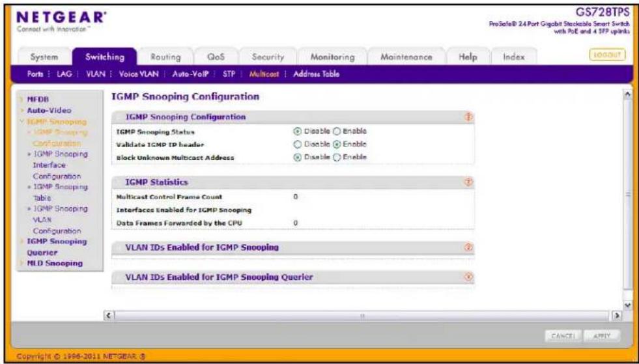The height and width of the screenshot is (364, 639).
Task: Expand the MLD Snooping sidebar section
Action: click(54, 263)
